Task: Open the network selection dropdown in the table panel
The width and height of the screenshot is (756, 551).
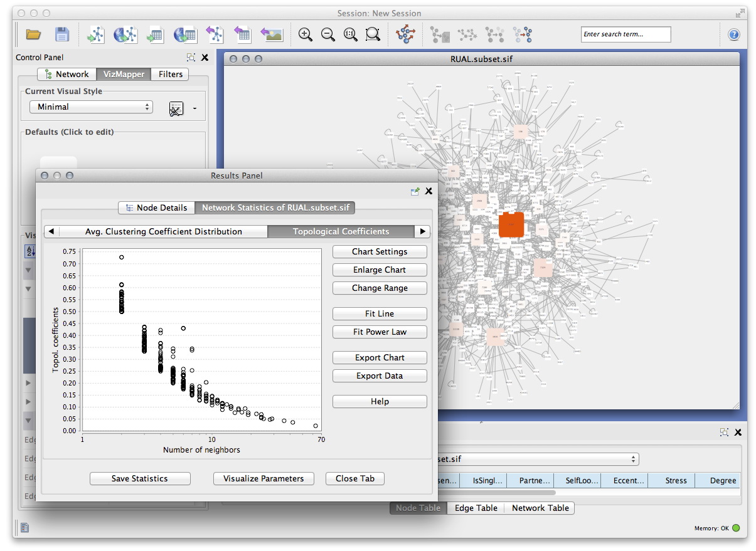Action: (x=533, y=459)
